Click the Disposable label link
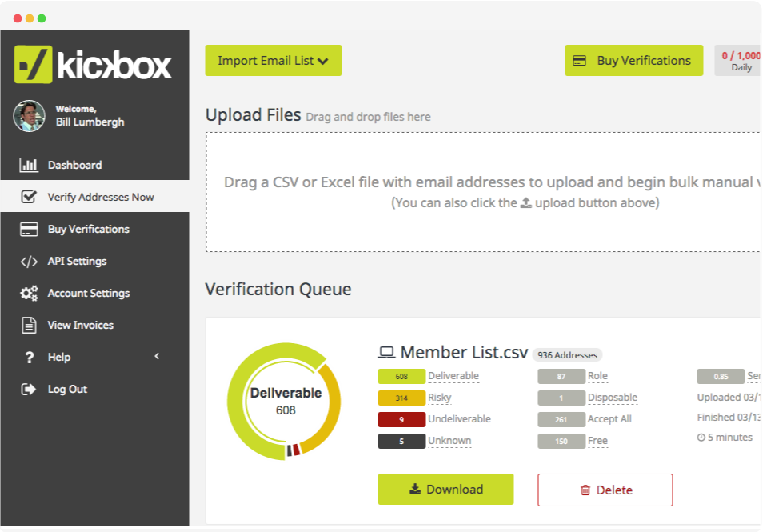The height and width of the screenshot is (532, 763). [613, 397]
